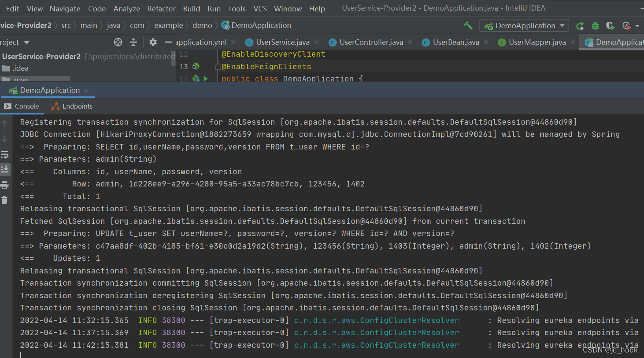The image size is (644, 358).
Task: Close the UserService.java tab
Action: tap(316, 42)
